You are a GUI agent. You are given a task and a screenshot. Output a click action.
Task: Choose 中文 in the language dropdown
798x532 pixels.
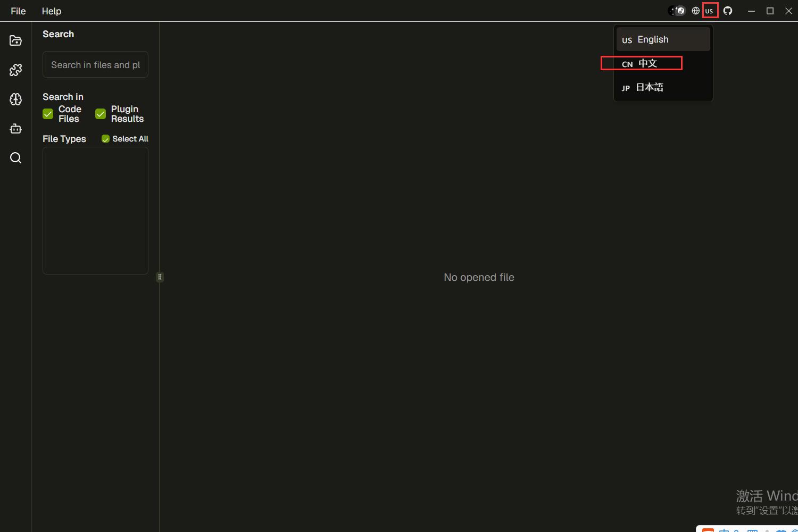click(x=647, y=63)
